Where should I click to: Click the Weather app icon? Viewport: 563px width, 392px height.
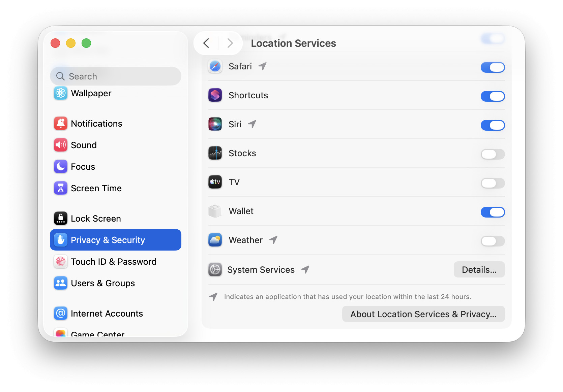point(215,240)
